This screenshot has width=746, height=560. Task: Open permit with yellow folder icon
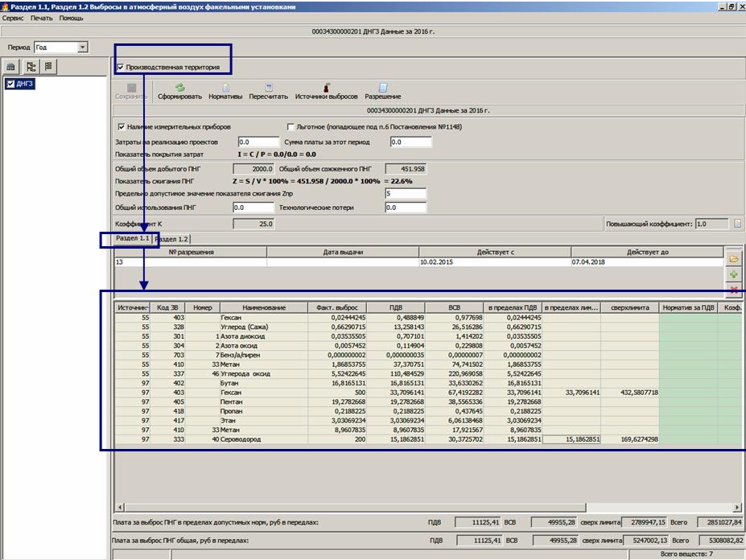tap(734, 260)
